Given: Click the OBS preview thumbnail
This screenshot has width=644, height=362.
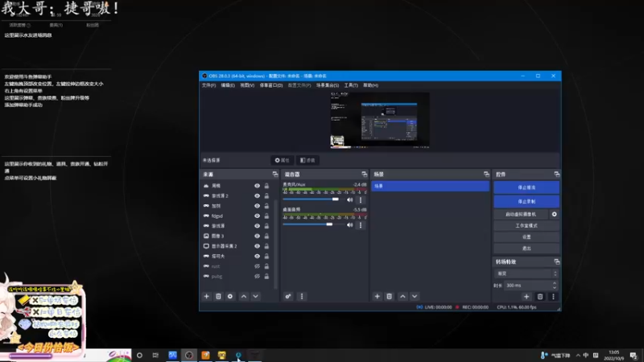Looking at the screenshot, I should pos(380,120).
